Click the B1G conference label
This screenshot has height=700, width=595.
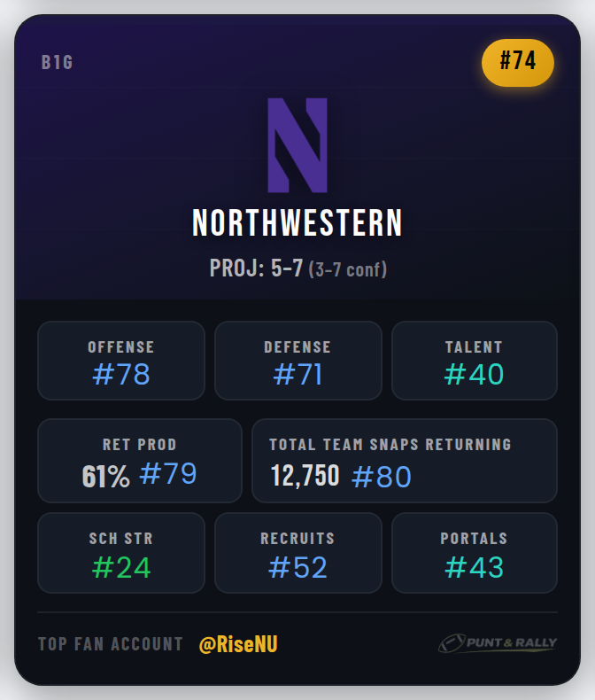coord(58,63)
